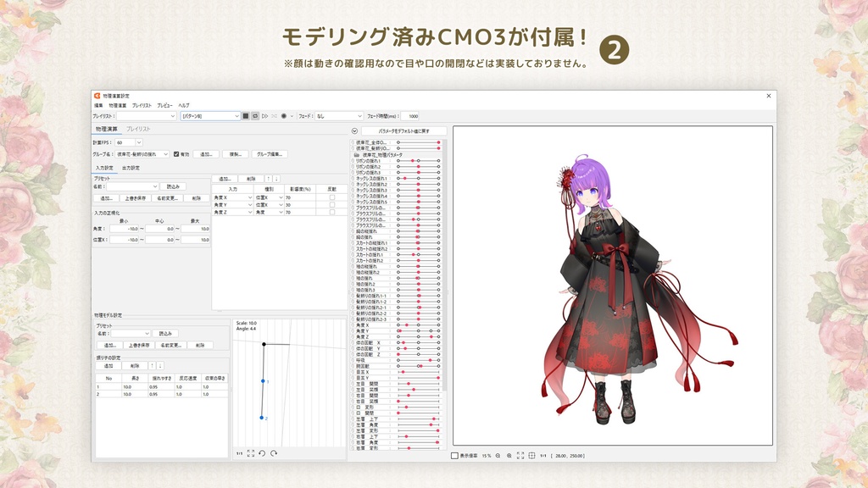Click the リボンの揺れ1 parameter slider handle

411,160
